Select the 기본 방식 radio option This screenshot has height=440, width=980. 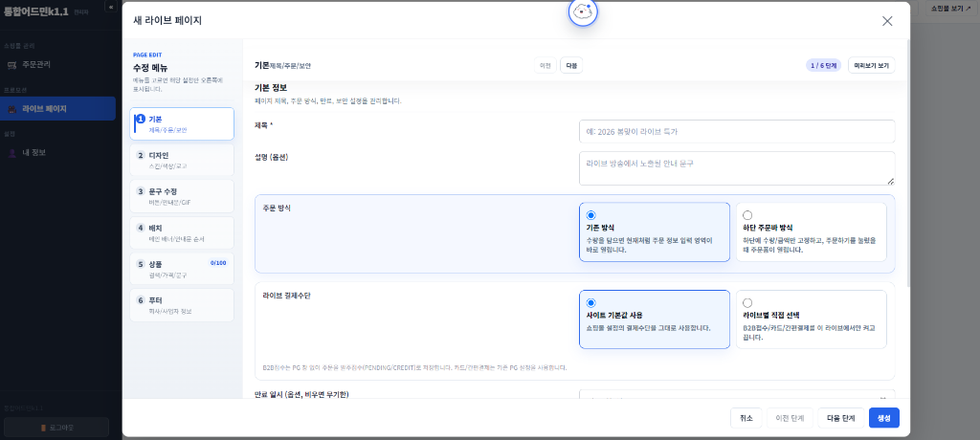[x=591, y=215]
